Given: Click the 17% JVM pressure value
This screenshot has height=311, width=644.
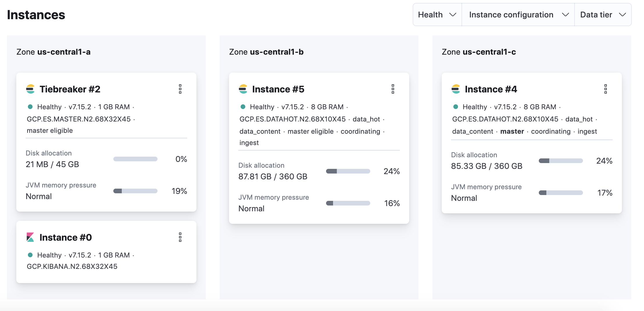Looking at the screenshot, I should [605, 193].
